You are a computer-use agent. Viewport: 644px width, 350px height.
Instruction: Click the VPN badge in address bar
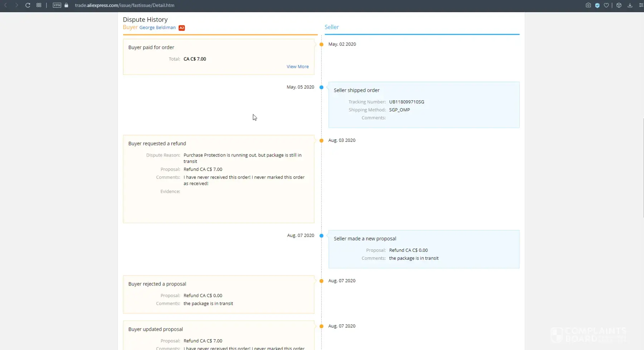tap(57, 5)
